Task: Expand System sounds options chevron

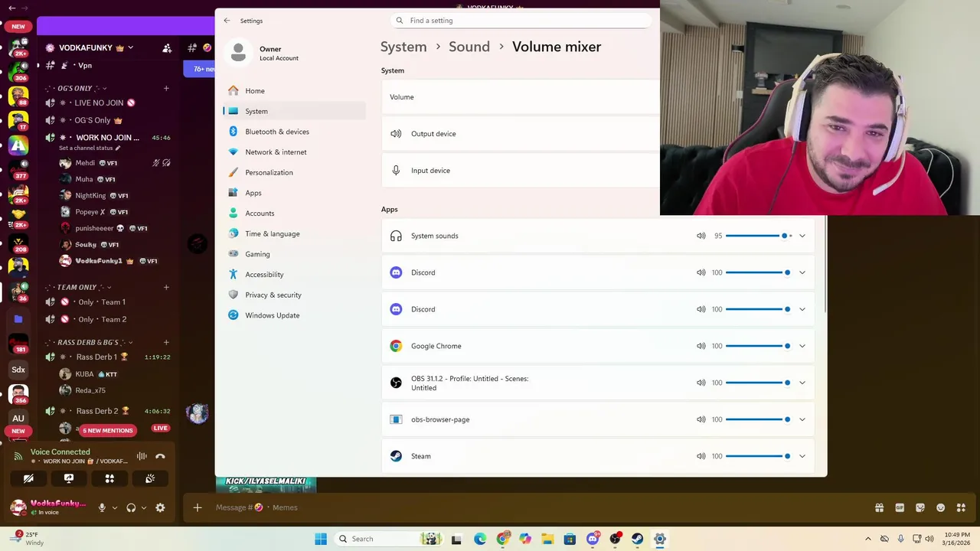Action: point(802,236)
